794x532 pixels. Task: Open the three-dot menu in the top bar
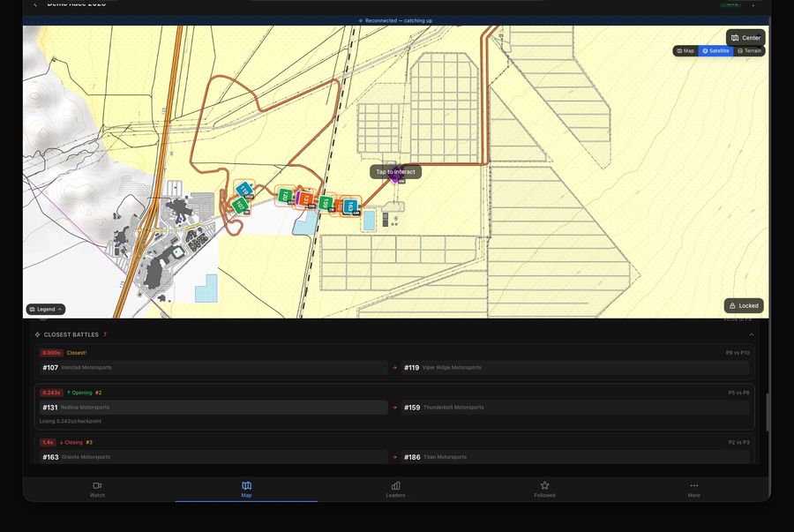pos(754,4)
